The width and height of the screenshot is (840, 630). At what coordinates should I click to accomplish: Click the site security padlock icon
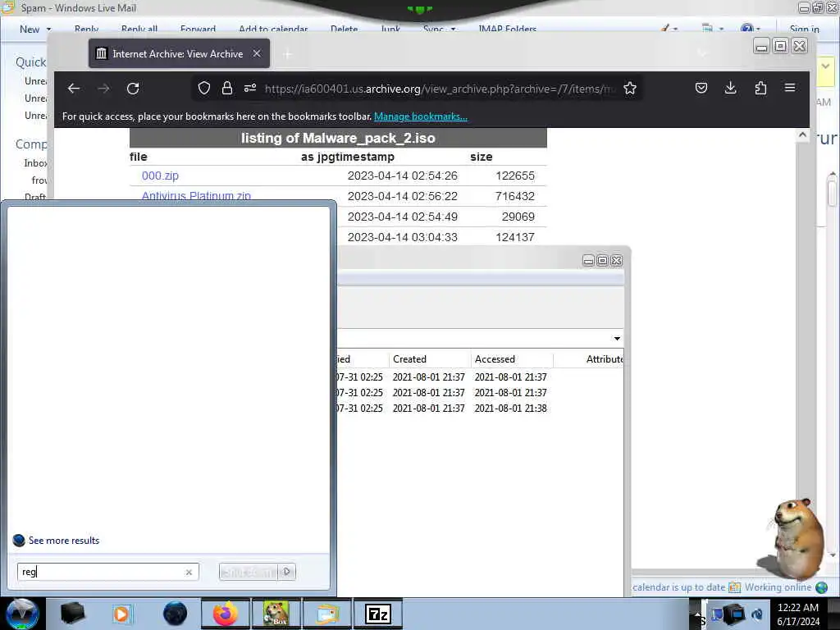click(x=227, y=89)
